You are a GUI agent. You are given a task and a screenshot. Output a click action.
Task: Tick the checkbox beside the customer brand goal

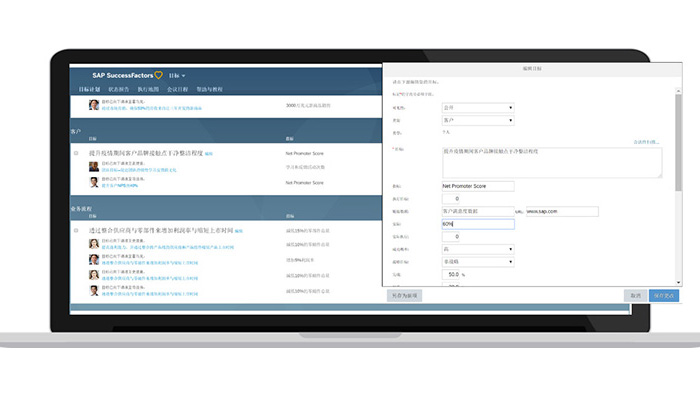tap(76, 153)
